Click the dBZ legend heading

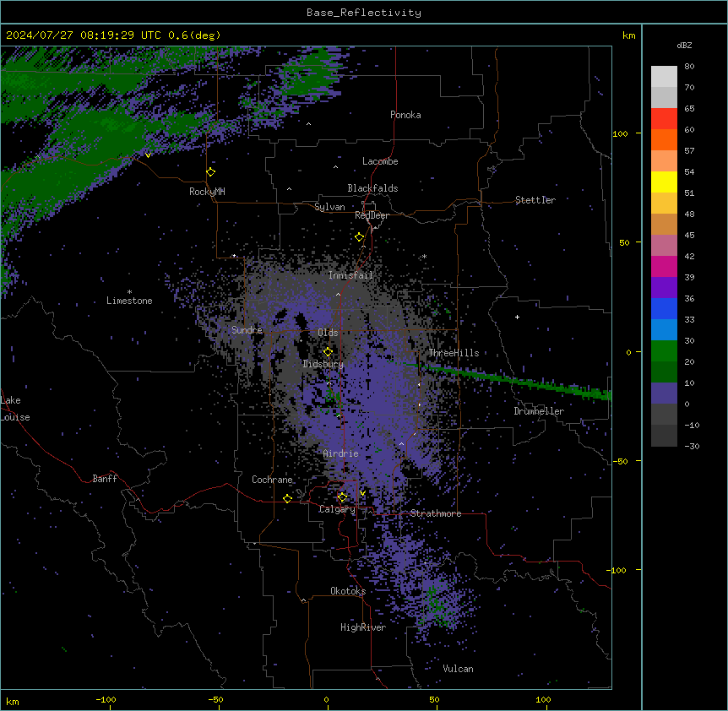[684, 46]
